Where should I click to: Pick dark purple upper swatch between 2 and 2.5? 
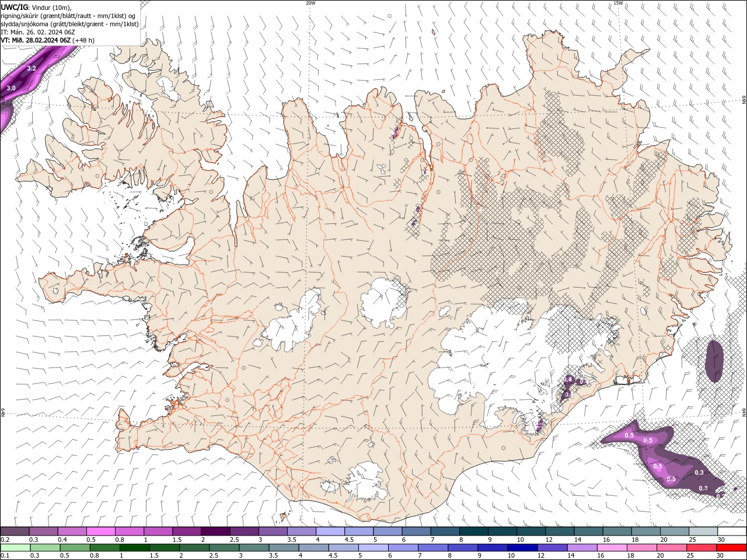click(215, 531)
